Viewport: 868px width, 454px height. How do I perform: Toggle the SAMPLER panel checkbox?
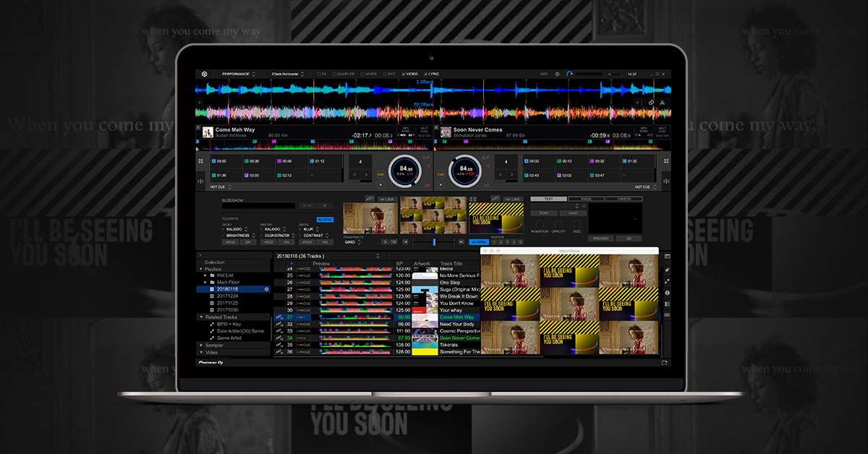coord(334,74)
